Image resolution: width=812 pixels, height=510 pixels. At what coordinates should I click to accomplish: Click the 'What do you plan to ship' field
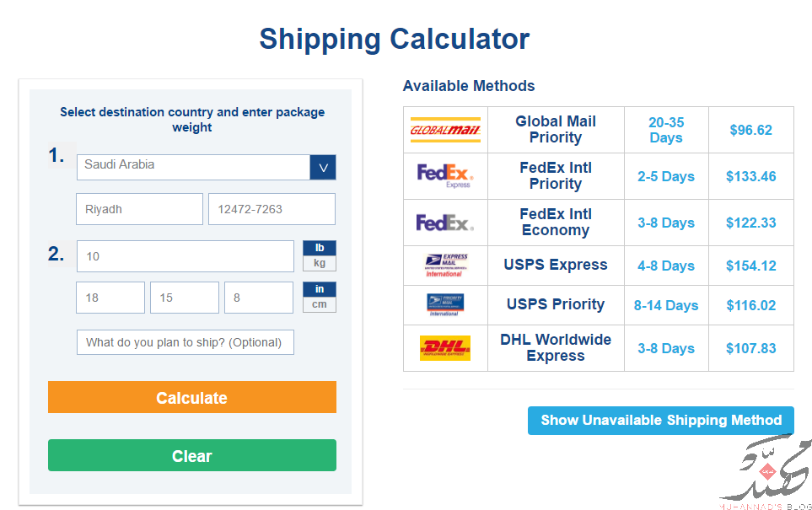(x=186, y=342)
